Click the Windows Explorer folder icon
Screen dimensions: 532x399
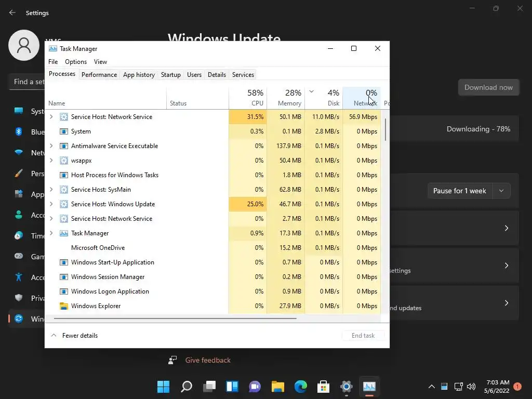(64, 306)
